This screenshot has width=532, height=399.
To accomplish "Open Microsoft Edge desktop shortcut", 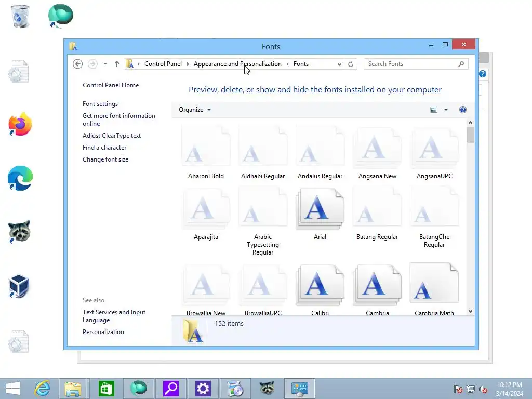I will pos(20,178).
